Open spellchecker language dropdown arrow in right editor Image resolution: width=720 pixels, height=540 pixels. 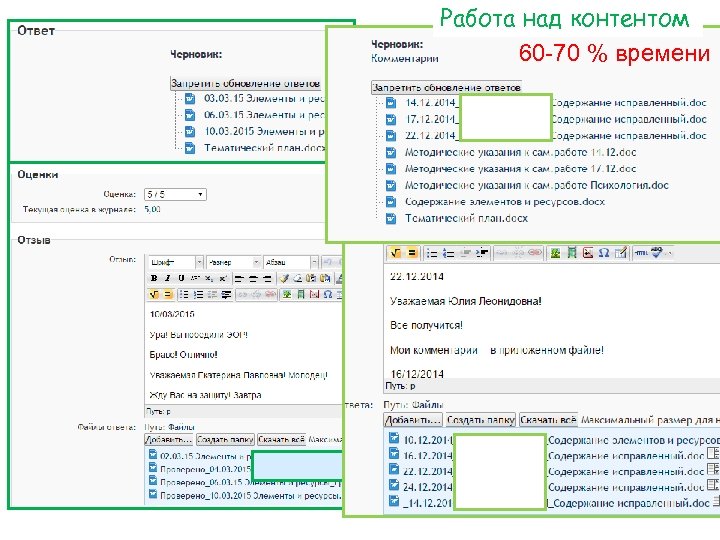(669, 253)
